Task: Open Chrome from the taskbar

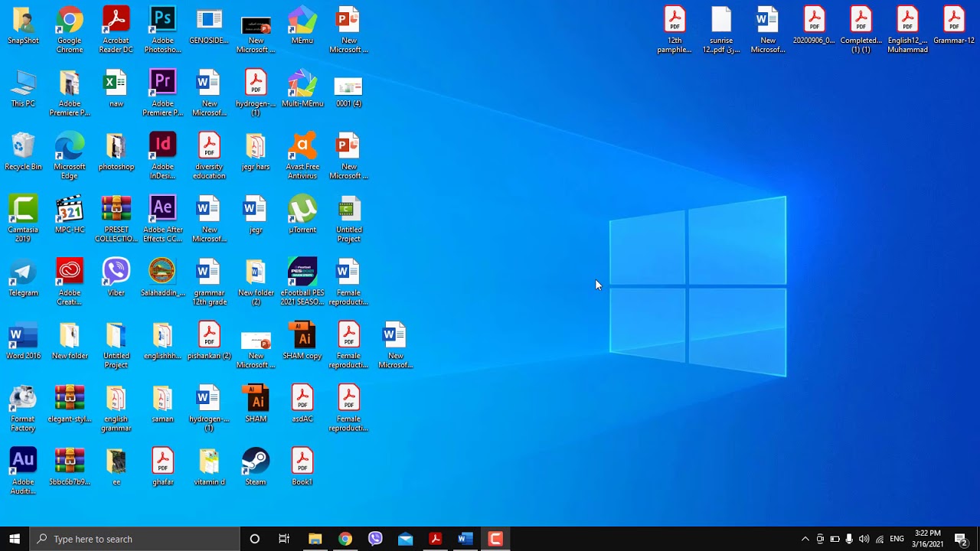Action: click(x=345, y=539)
